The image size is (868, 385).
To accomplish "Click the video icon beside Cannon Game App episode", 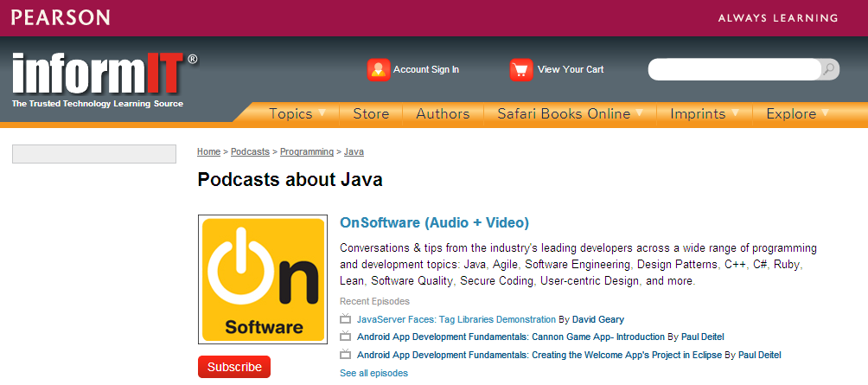I will pos(346,337).
